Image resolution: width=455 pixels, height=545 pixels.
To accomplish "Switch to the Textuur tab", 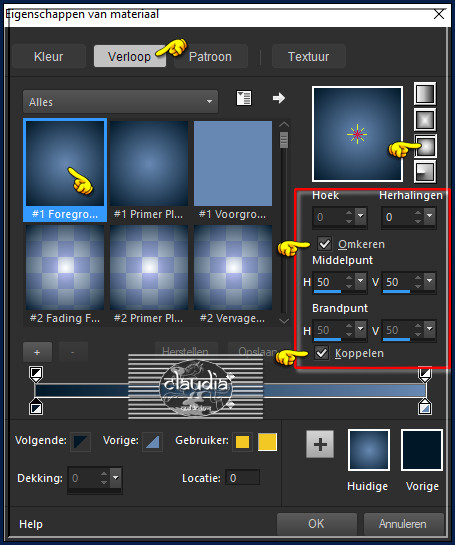I will 309,56.
